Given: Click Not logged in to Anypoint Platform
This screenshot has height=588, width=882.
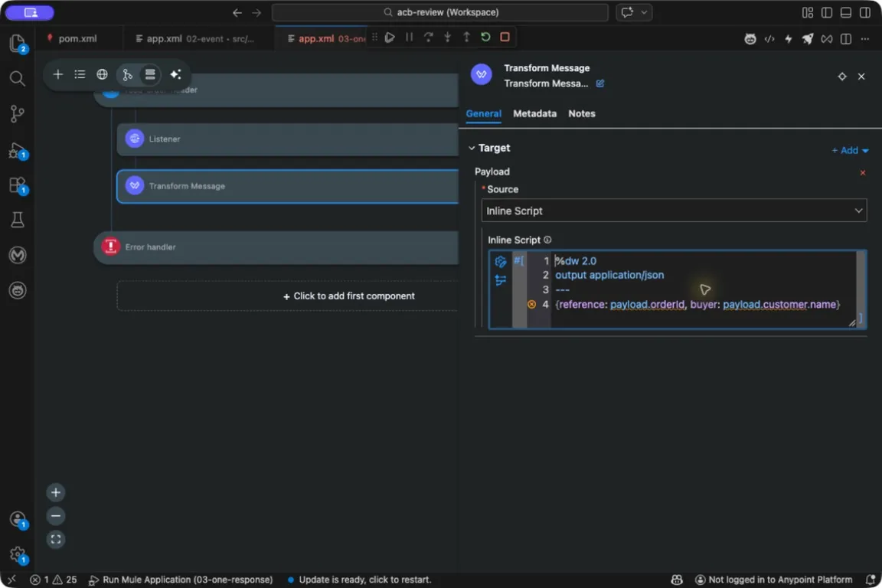Looking at the screenshot, I should click(x=774, y=580).
